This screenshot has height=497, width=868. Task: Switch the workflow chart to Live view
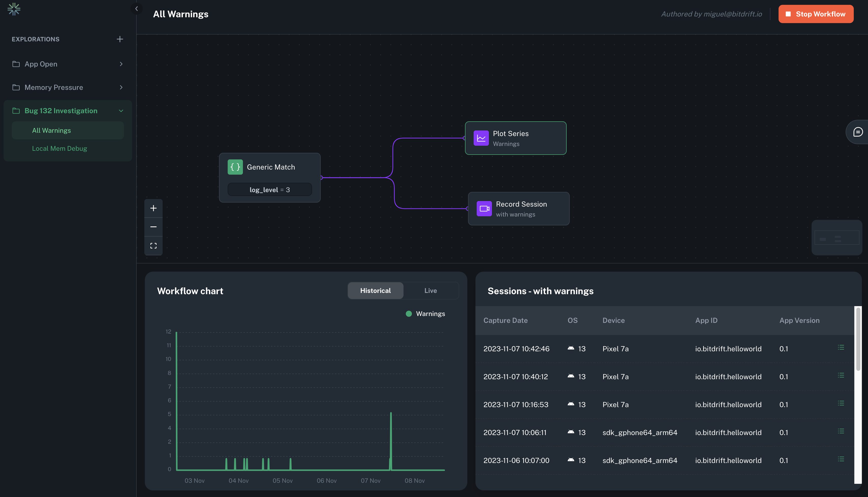431,290
